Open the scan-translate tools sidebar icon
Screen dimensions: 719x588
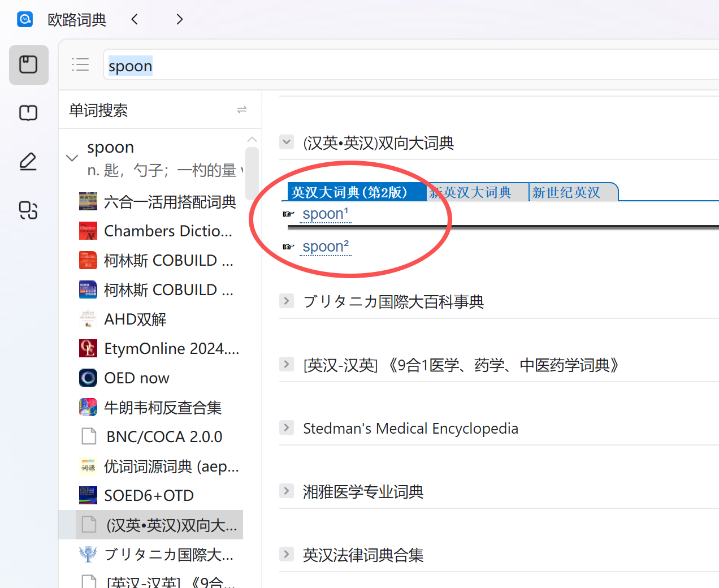point(28,210)
